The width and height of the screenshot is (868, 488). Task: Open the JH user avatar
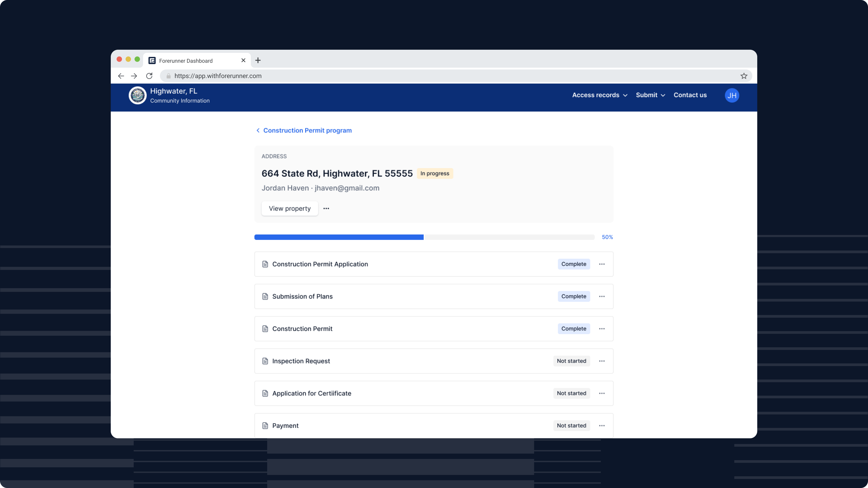pyautogui.click(x=731, y=95)
